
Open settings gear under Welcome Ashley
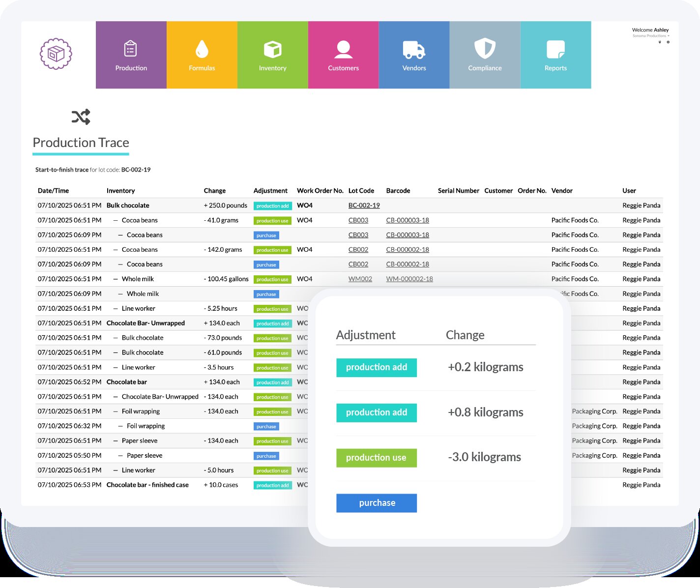668,42
